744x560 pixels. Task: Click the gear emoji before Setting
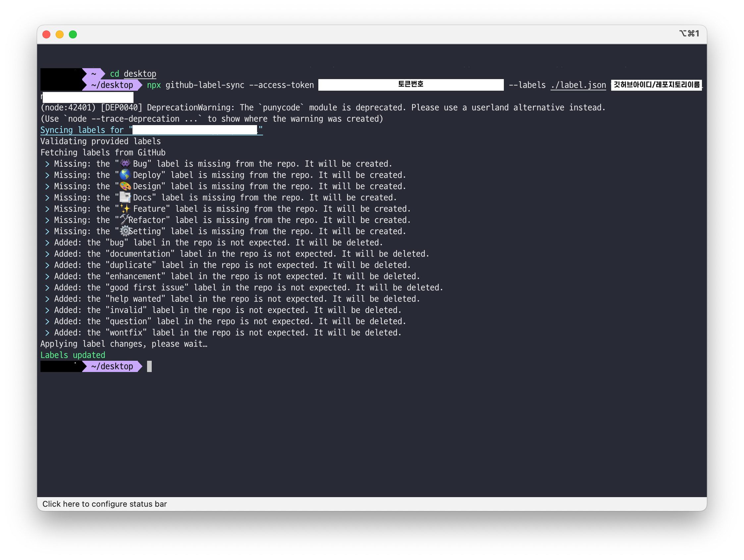(x=125, y=231)
